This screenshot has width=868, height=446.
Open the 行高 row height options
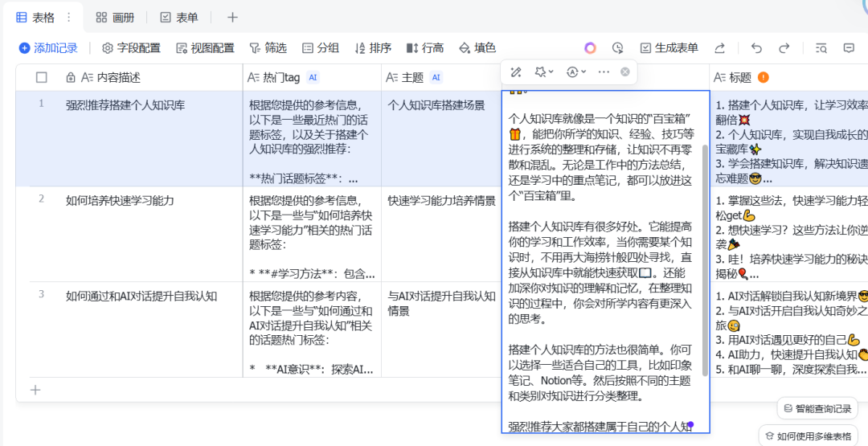[x=425, y=48]
